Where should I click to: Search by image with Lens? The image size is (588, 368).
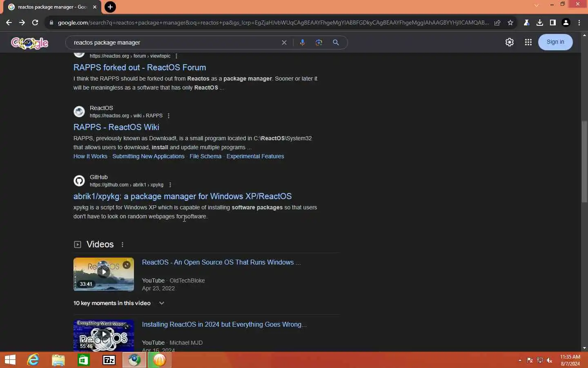coord(319,43)
